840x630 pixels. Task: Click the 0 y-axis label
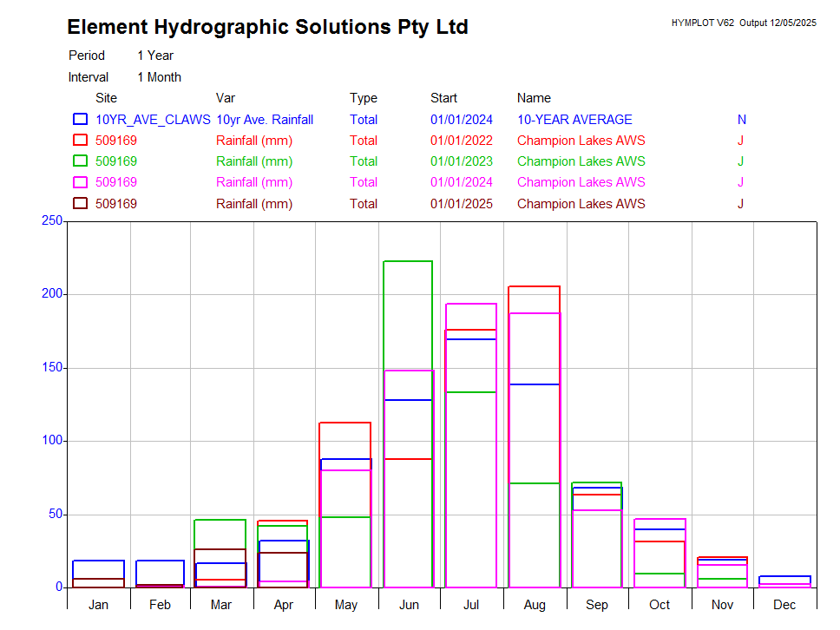pyautogui.click(x=60, y=587)
